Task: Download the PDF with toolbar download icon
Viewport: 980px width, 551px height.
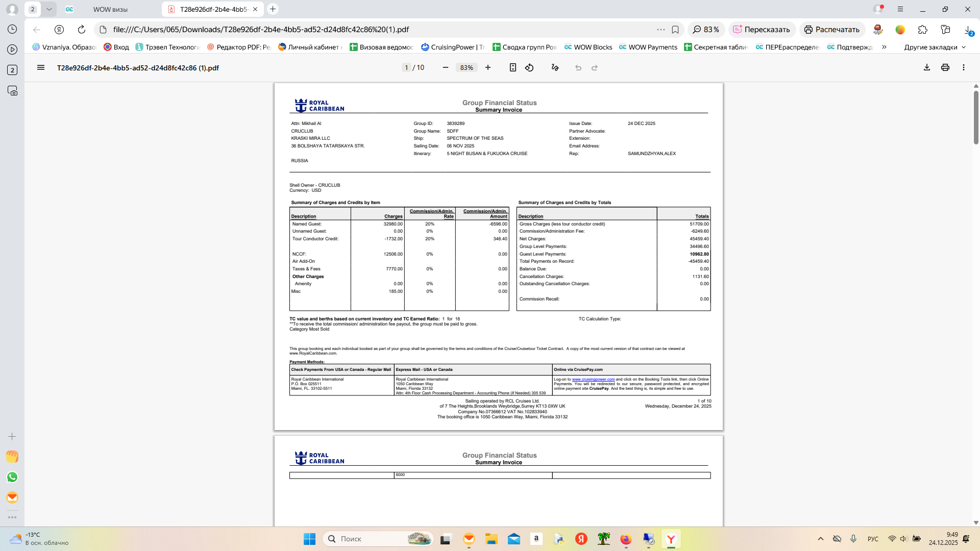Action: click(x=927, y=67)
